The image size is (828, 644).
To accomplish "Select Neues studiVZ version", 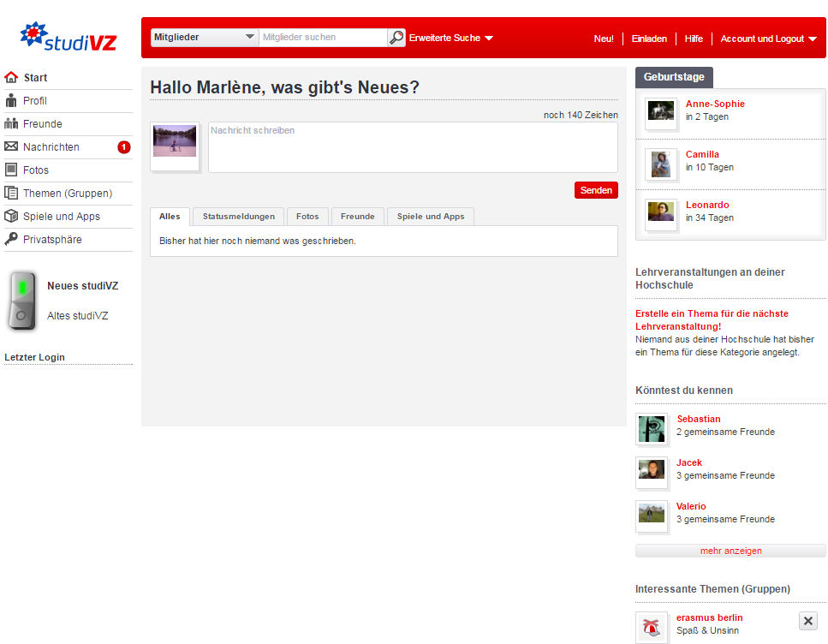I will click(x=83, y=286).
